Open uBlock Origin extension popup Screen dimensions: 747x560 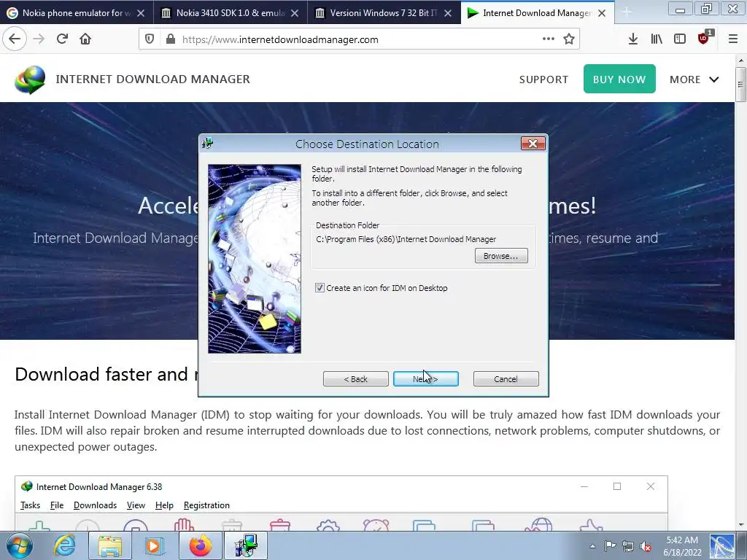pos(705,38)
